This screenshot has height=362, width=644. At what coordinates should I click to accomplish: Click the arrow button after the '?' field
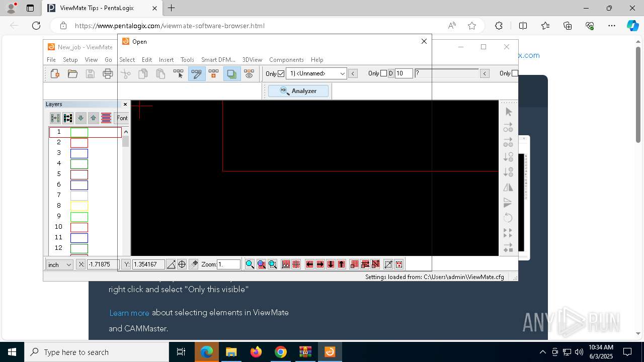(485, 73)
